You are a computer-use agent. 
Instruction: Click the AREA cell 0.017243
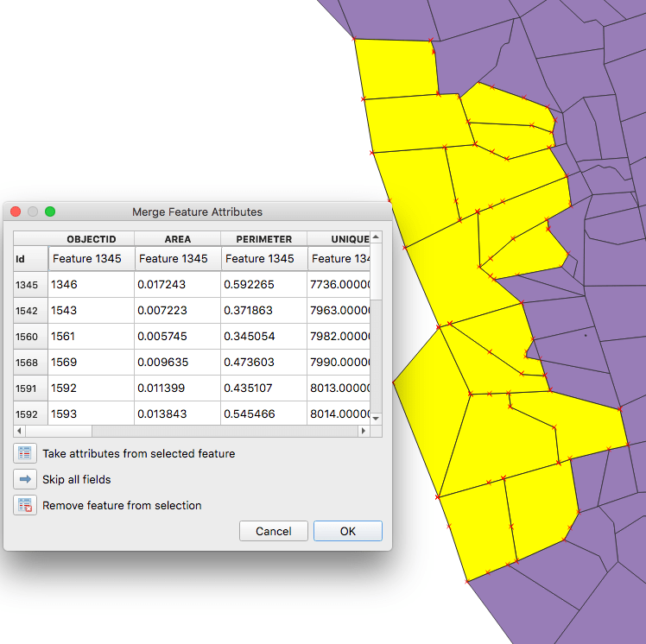[x=178, y=285]
